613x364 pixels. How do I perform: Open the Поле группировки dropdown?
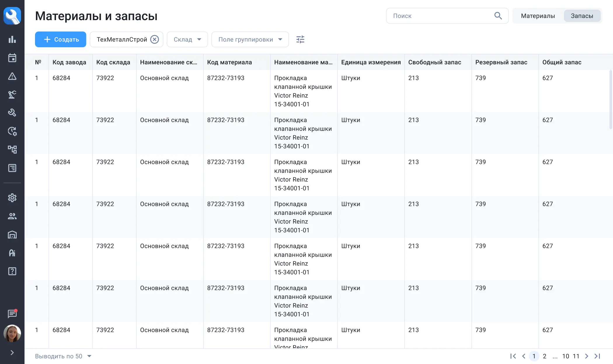(x=250, y=39)
